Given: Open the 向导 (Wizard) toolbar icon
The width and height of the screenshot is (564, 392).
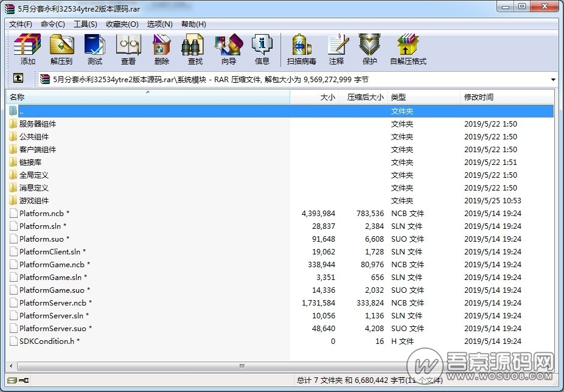Looking at the screenshot, I should (x=228, y=44).
